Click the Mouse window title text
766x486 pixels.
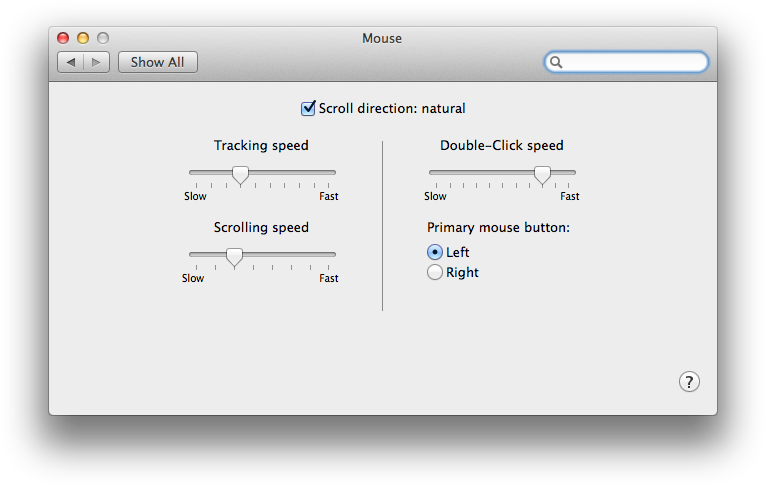(382, 38)
